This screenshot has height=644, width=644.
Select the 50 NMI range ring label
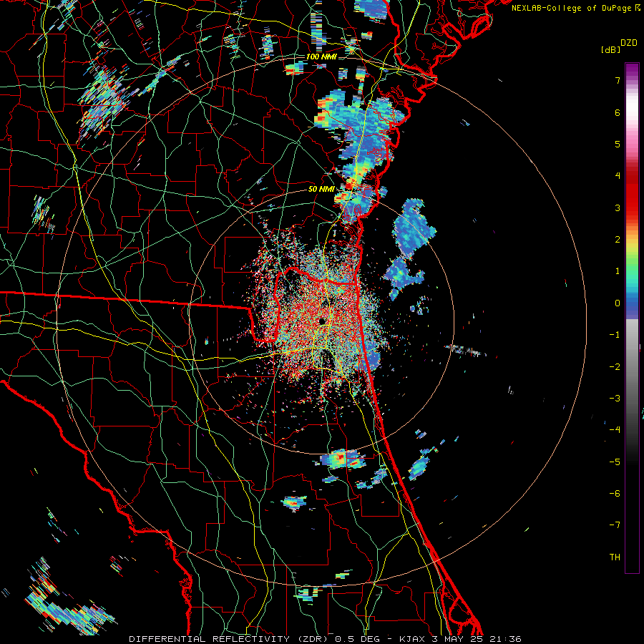321,190
